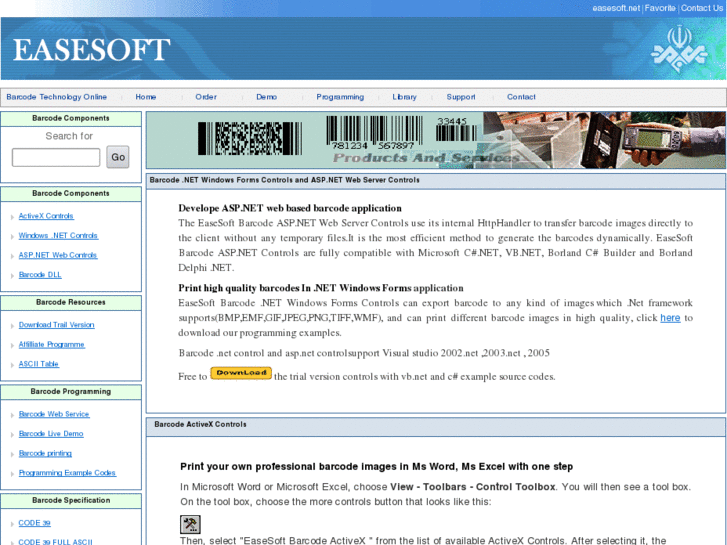The height and width of the screenshot is (545, 727).
Task: Click the Barcode Resources panel heading
Action: coord(71,302)
